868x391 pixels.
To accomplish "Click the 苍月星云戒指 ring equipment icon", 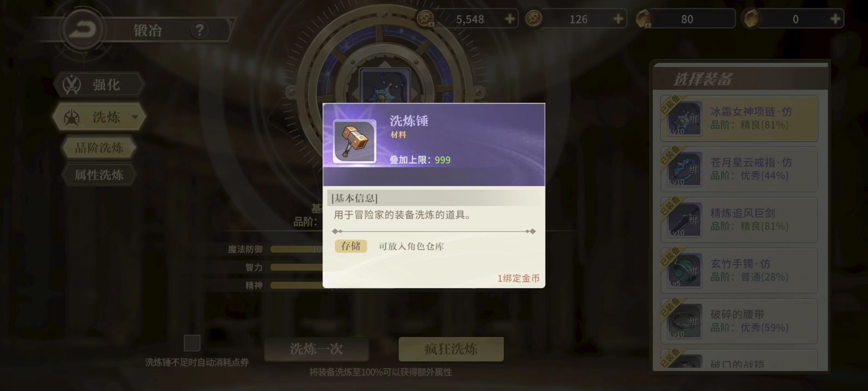I will click(684, 169).
